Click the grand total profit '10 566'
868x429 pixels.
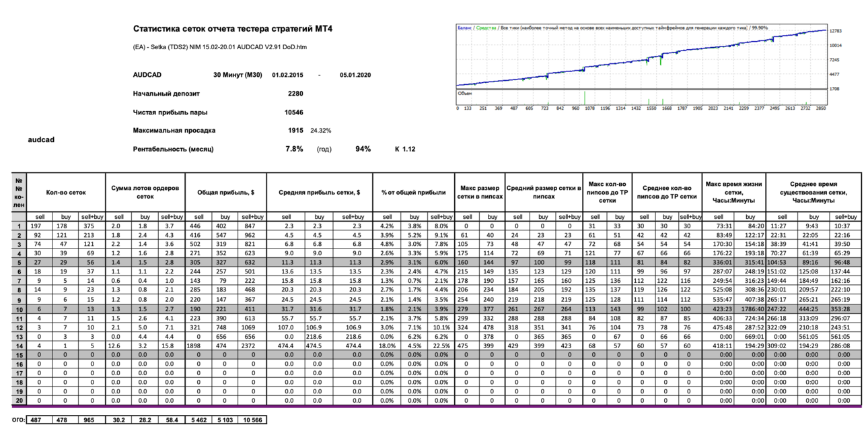(x=252, y=420)
